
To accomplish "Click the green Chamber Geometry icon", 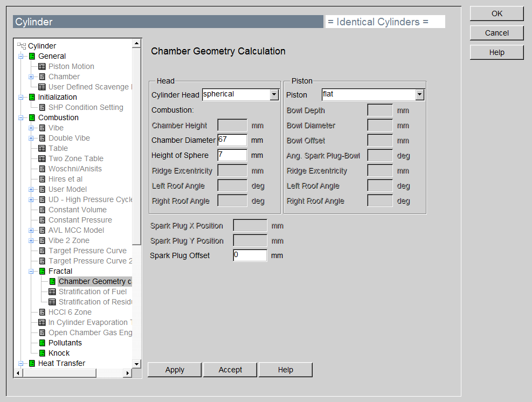I will coord(52,282).
